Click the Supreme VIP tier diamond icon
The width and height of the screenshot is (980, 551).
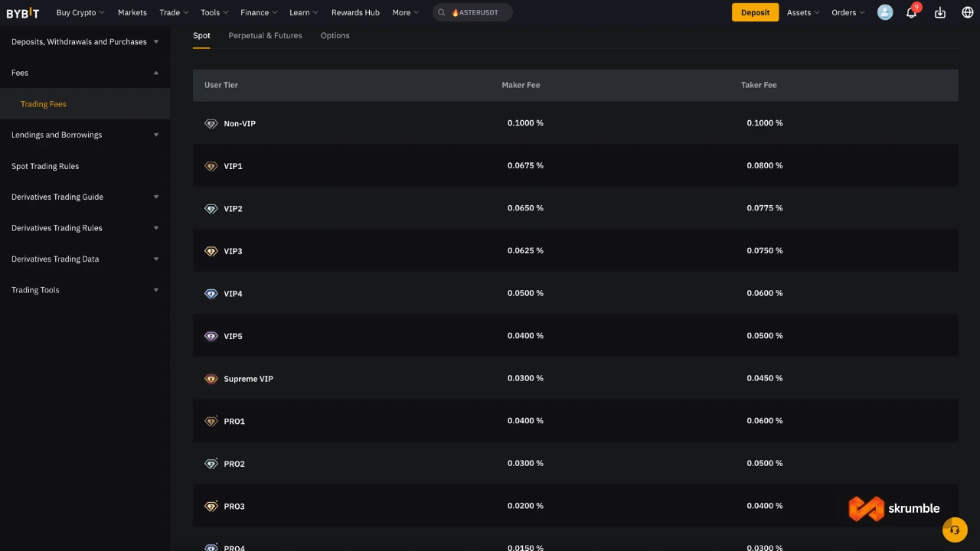click(211, 379)
